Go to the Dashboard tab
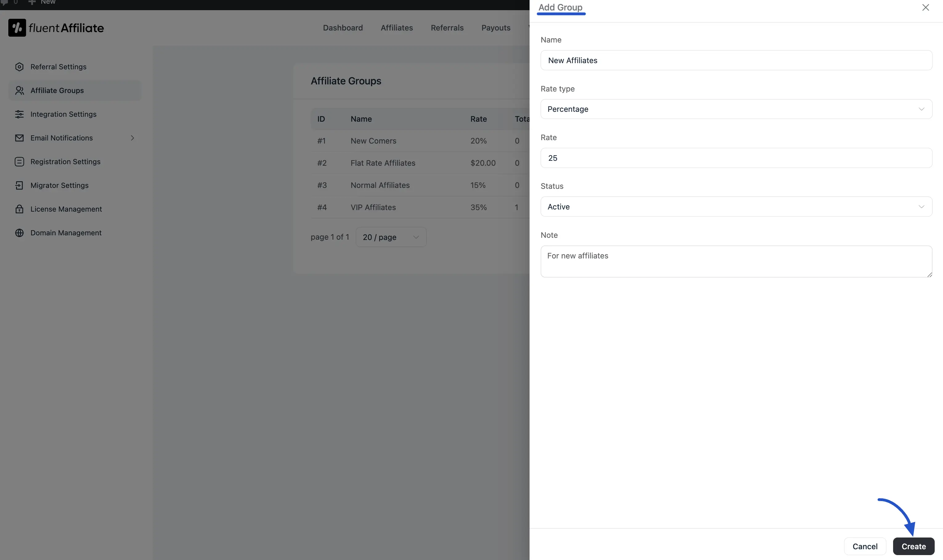This screenshot has height=560, width=943. click(x=342, y=28)
